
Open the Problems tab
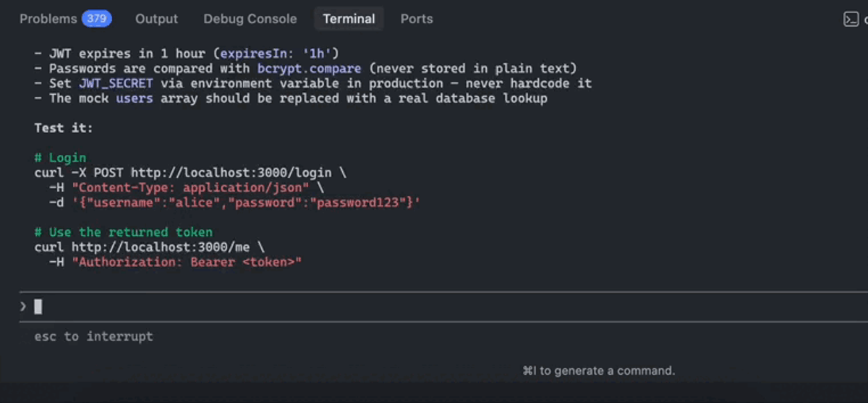click(x=48, y=19)
